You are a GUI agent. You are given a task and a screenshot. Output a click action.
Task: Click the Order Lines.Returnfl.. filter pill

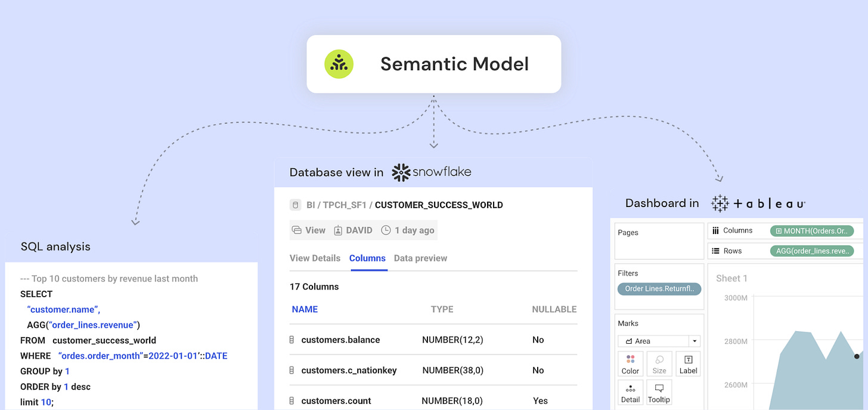point(659,289)
